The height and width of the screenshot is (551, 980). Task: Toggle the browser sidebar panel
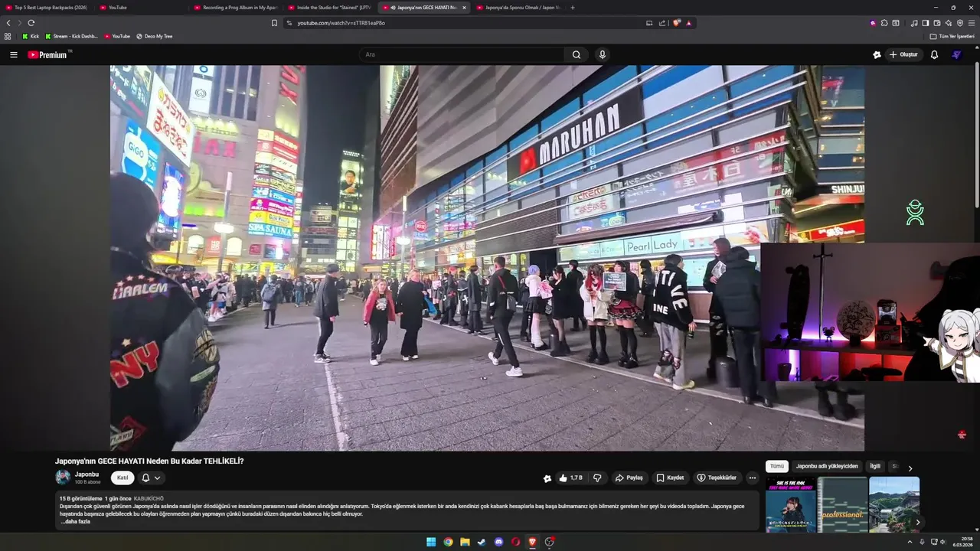(x=925, y=23)
